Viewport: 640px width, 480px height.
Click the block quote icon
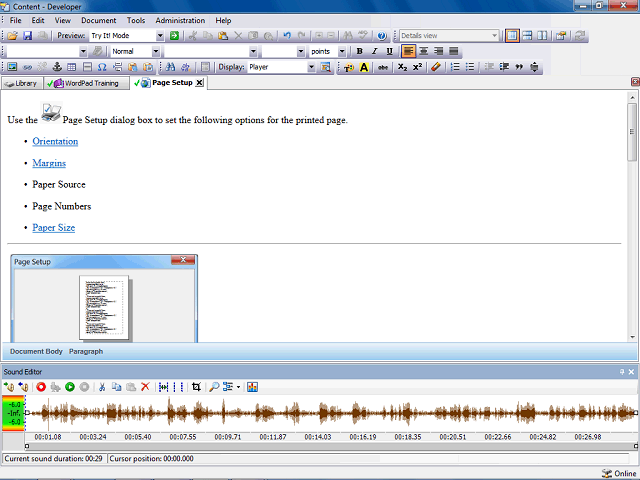coord(519,67)
